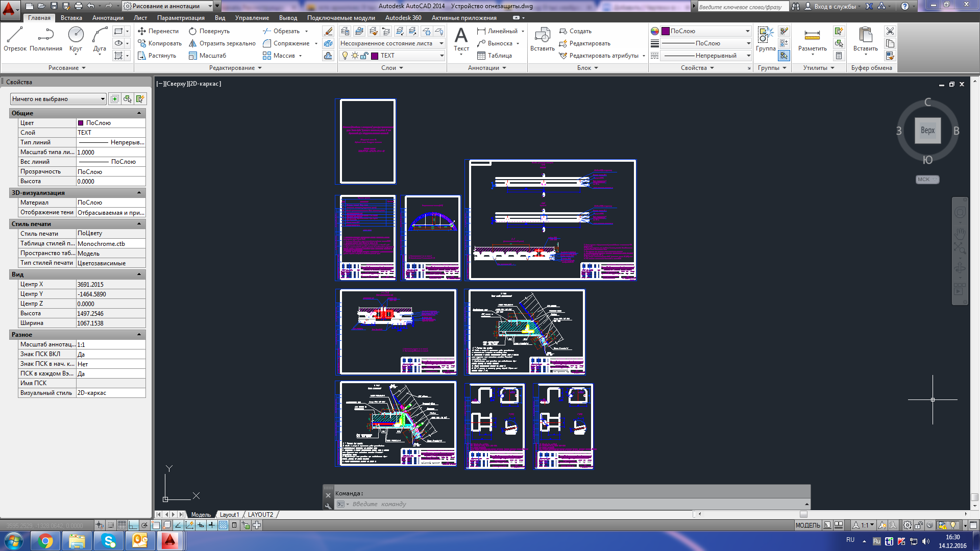This screenshot has height=551, width=980.
Task: Select the Полилиния polyline tool
Action: click(46, 39)
